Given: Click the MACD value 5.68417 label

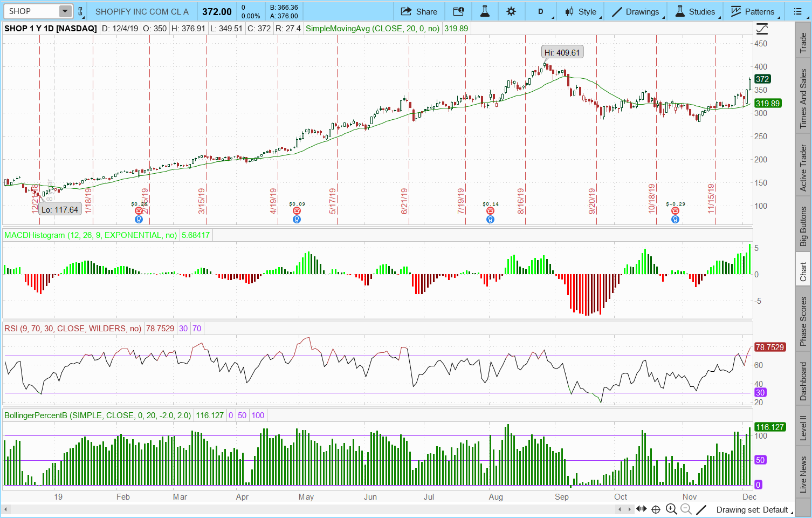Looking at the screenshot, I should click(x=195, y=235).
